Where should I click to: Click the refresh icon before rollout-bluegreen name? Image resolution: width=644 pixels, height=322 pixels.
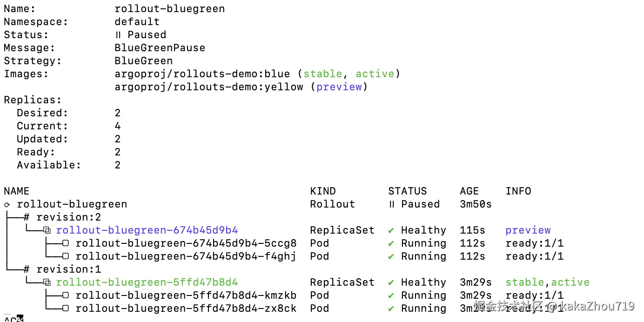[x=7, y=205]
